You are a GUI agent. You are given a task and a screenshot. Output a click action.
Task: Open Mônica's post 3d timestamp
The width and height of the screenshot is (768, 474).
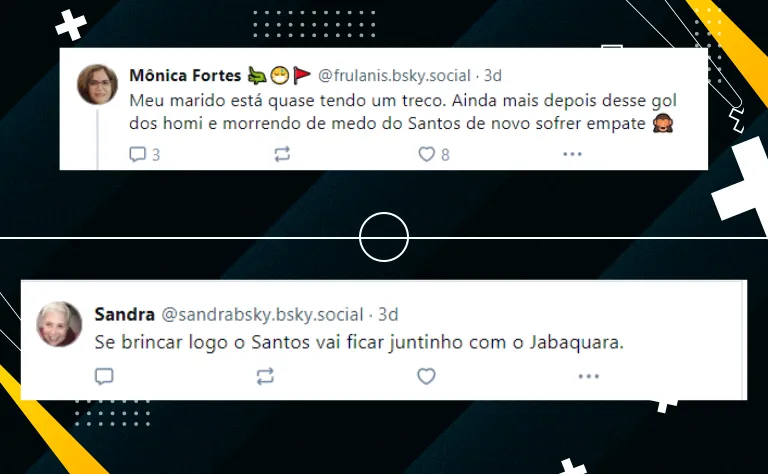click(493, 75)
